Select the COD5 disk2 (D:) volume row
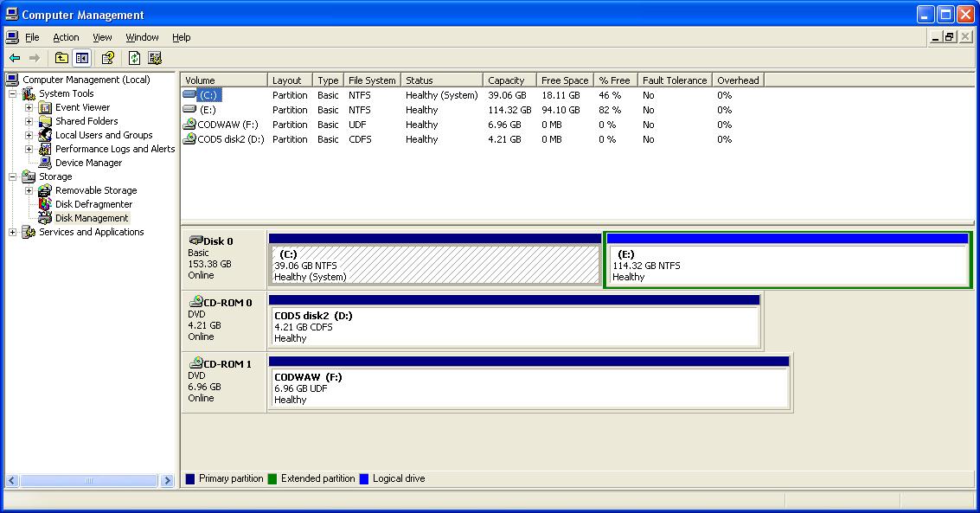The width and height of the screenshot is (980, 513). [229, 139]
